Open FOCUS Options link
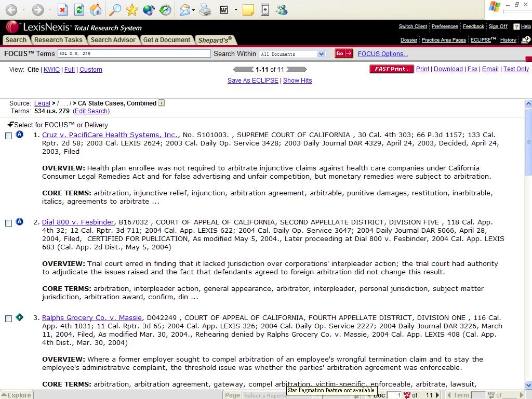The height and width of the screenshot is (399, 532). click(x=383, y=54)
